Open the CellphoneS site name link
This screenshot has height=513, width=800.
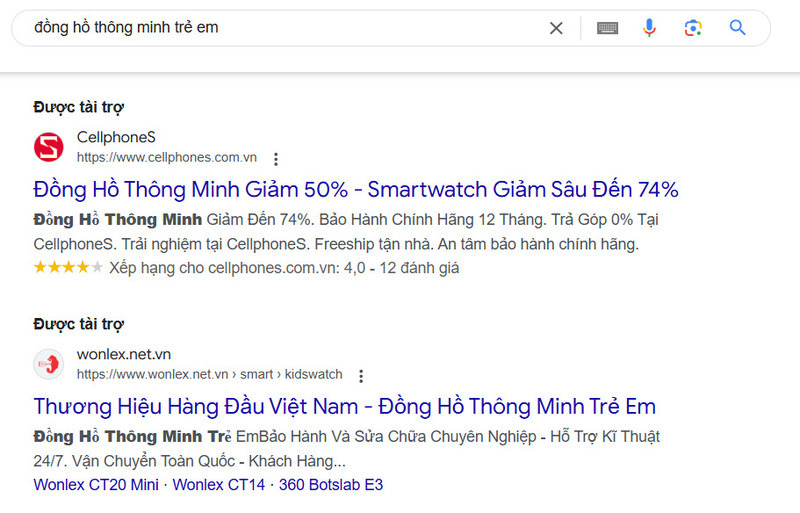116,137
